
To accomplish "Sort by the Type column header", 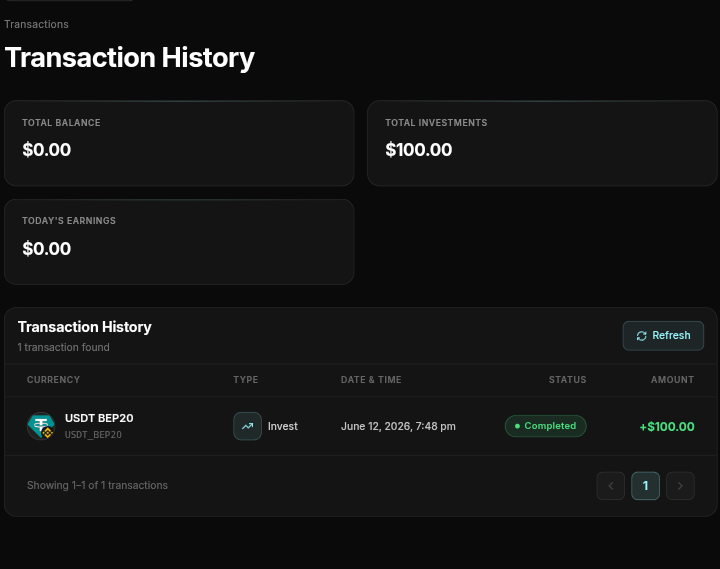I will (246, 380).
